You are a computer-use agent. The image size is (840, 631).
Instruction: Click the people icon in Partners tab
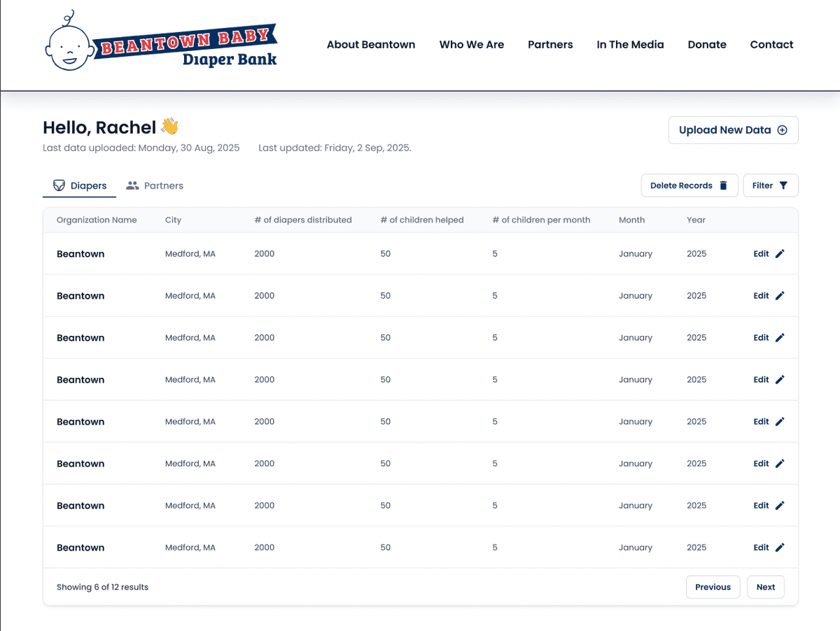(132, 185)
